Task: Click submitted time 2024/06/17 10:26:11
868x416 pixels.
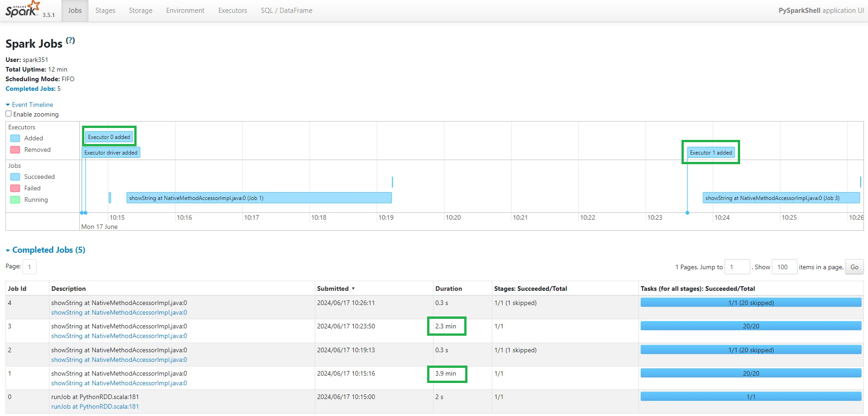Action: coord(346,303)
